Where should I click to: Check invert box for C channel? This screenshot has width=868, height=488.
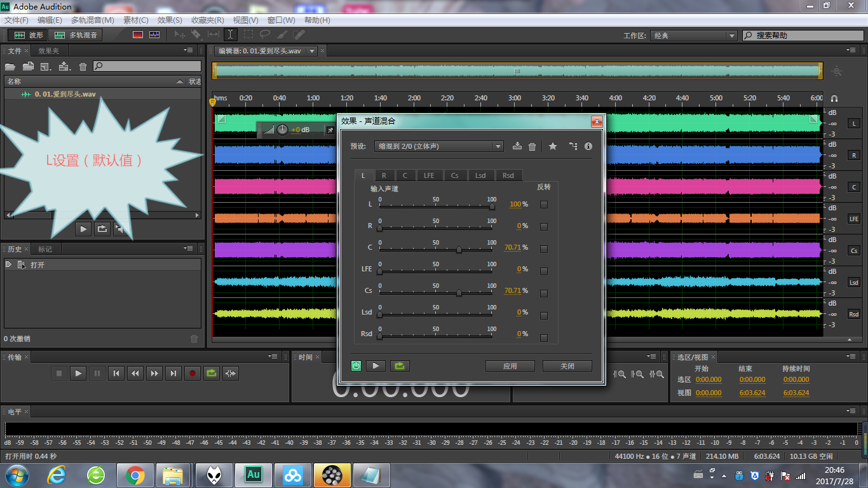coord(543,248)
